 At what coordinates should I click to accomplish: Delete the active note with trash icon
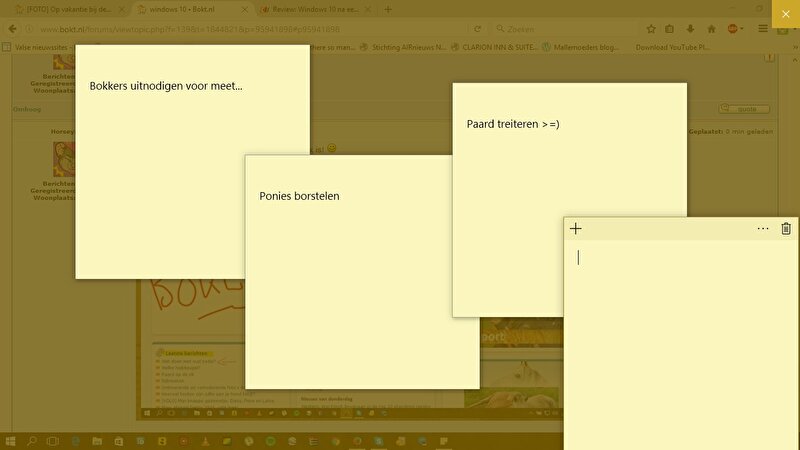coord(786,229)
